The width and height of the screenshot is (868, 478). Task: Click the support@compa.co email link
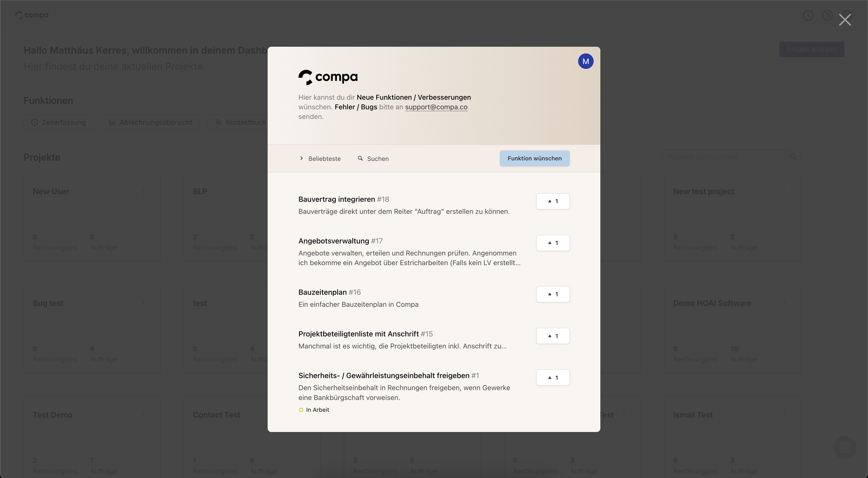pos(436,107)
